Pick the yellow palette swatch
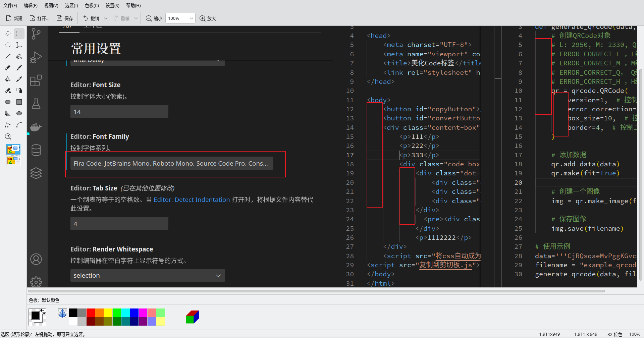Image resolution: width=644 pixels, height=338 pixels. [108, 313]
